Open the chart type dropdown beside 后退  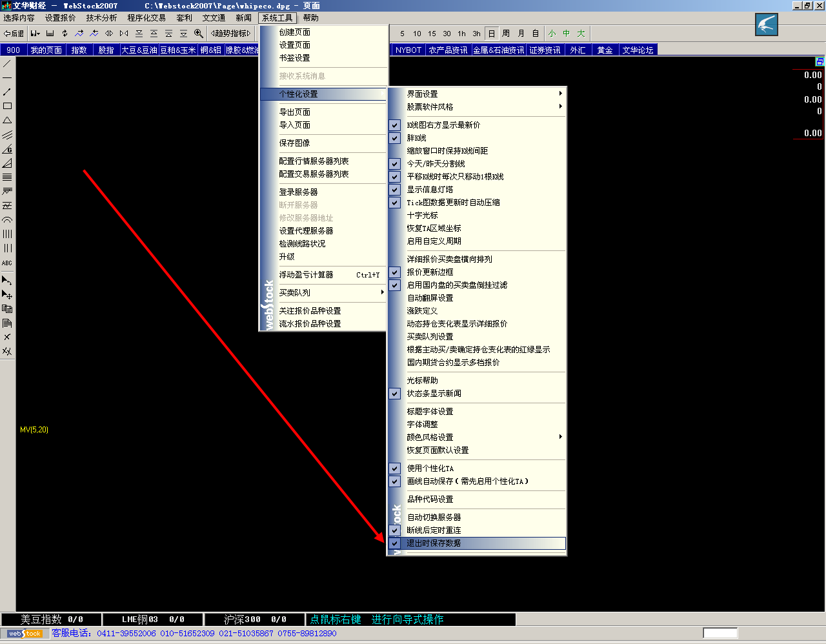35,33
